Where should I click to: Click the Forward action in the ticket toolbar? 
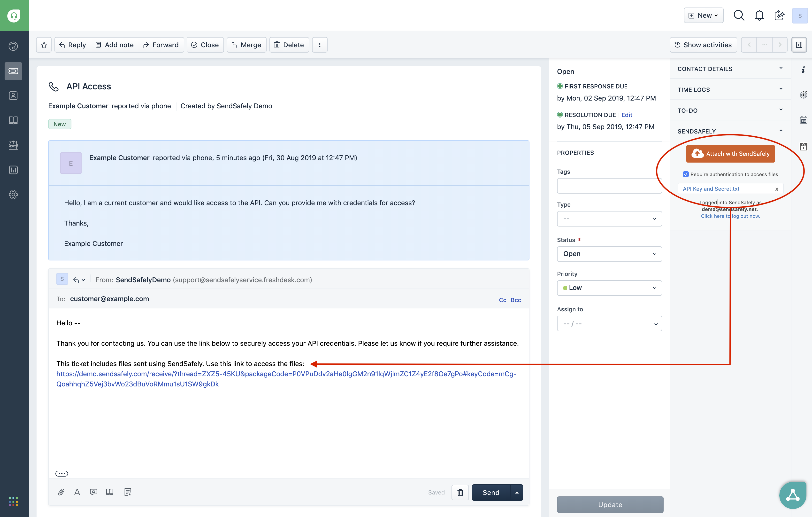point(161,45)
